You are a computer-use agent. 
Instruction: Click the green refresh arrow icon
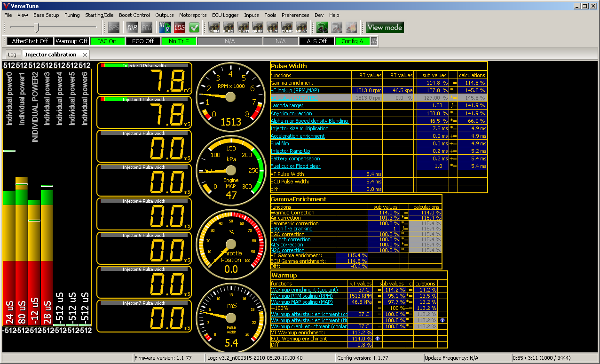pyautogui.click(x=322, y=27)
